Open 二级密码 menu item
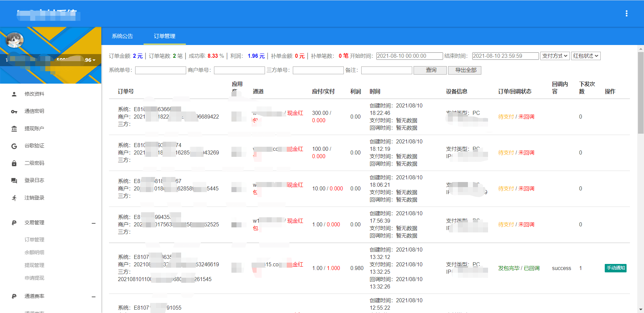This screenshot has height=313, width=644. tap(34, 163)
